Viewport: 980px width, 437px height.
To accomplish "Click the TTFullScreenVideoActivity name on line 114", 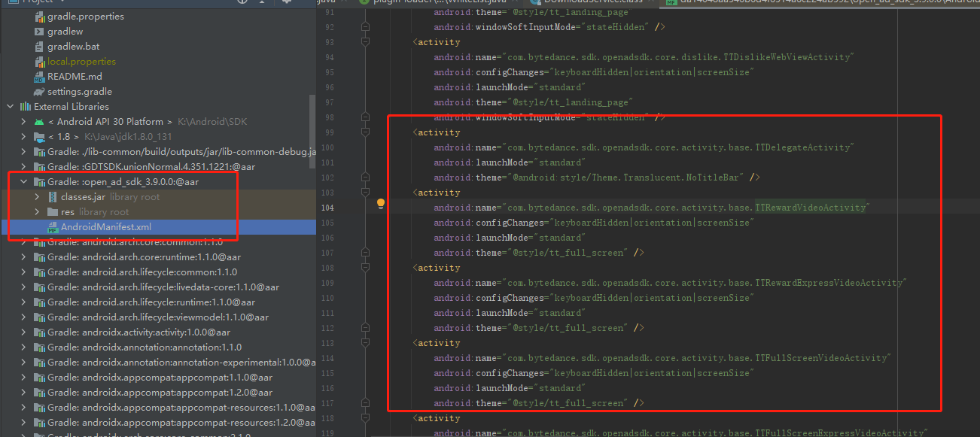I will coord(820,358).
